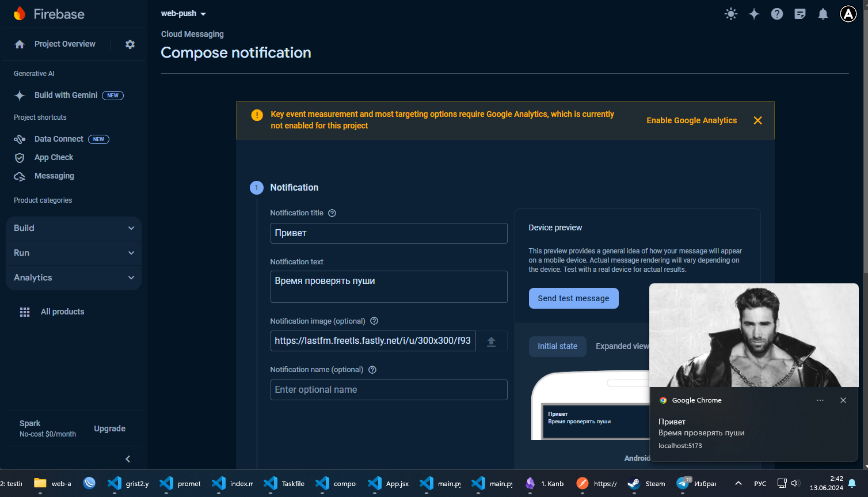The width and height of the screenshot is (868, 497).
Task: Click the help icon next to Notification image
Action: click(374, 321)
